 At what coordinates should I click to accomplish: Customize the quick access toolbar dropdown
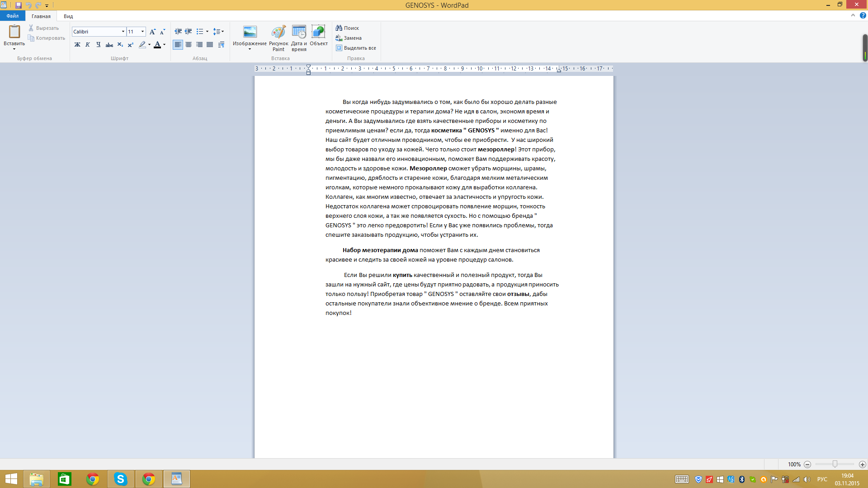coord(47,6)
